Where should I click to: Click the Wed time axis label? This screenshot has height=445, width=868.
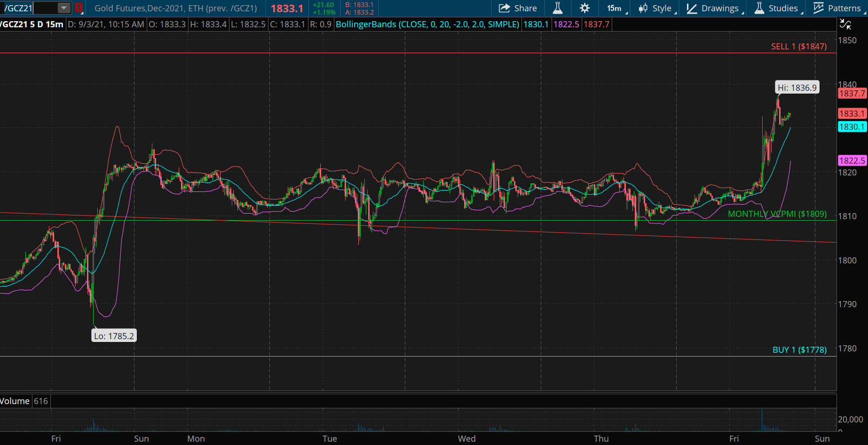click(467, 438)
